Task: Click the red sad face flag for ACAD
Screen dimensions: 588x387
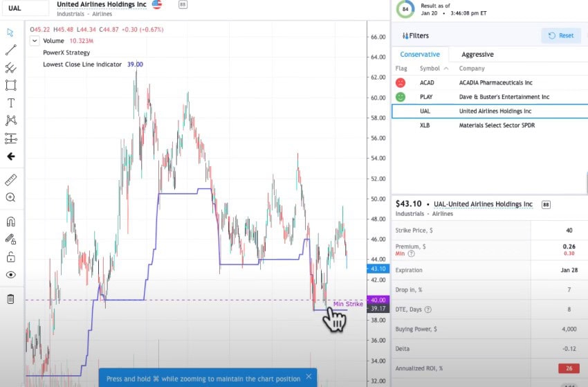Action: (401, 82)
